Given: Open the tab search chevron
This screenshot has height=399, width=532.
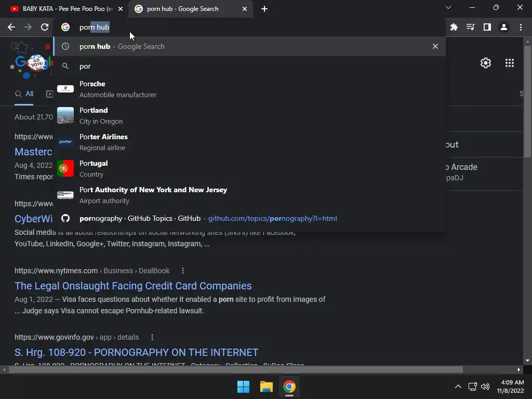Looking at the screenshot, I should coord(448,7).
